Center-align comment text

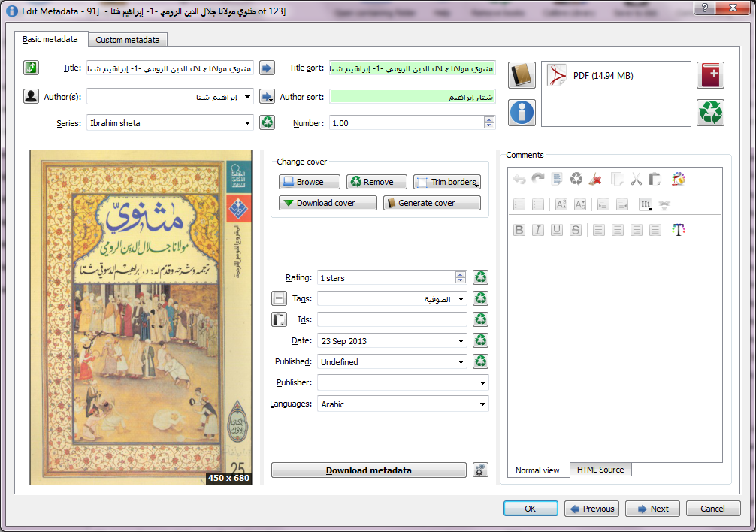618,230
